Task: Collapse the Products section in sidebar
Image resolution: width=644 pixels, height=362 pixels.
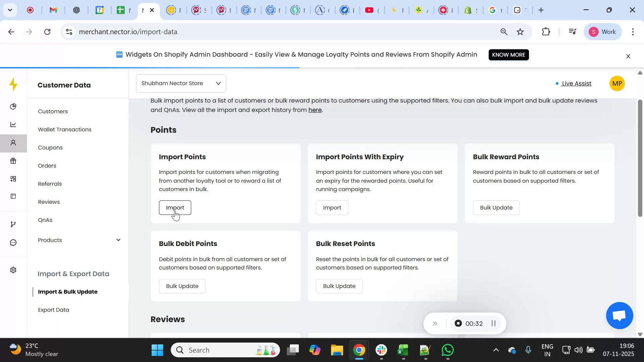Action: point(118,240)
